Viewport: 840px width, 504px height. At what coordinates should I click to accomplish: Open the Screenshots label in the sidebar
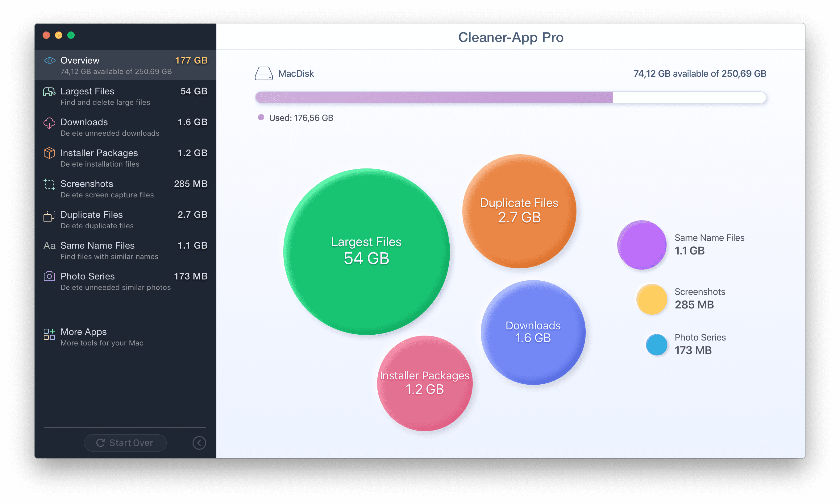point(87,184)
